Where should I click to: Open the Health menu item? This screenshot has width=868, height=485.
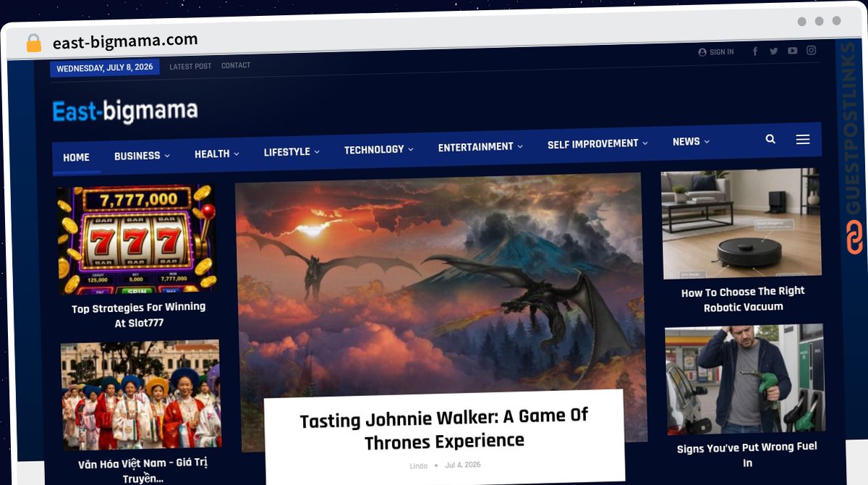pyautogui.click(x=212, y=153)
